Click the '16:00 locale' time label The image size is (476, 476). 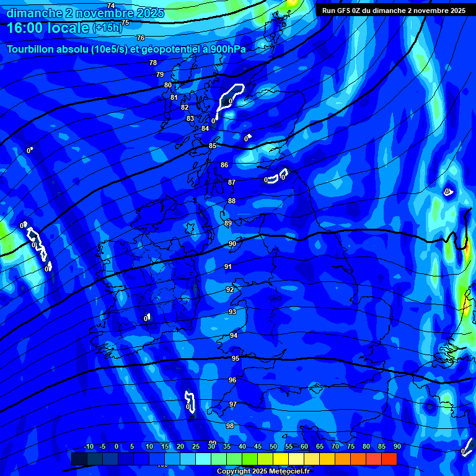point(48,27)
